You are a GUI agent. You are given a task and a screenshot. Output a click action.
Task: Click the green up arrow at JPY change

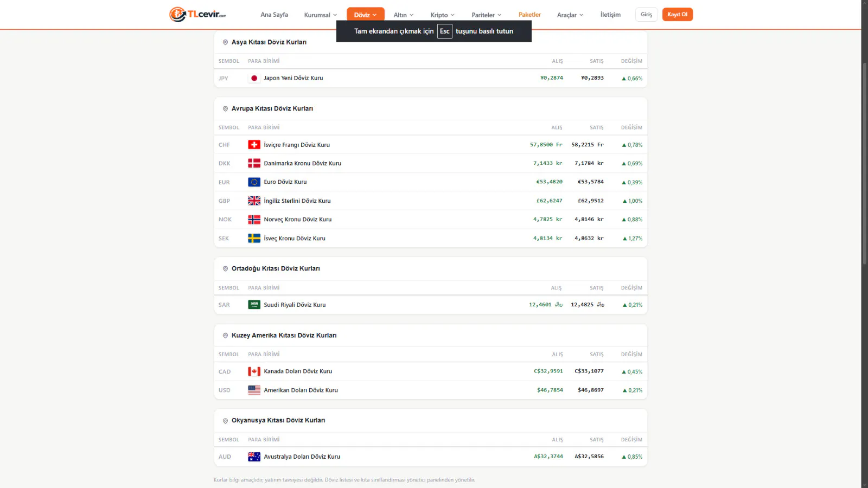(x=624, y=79)
